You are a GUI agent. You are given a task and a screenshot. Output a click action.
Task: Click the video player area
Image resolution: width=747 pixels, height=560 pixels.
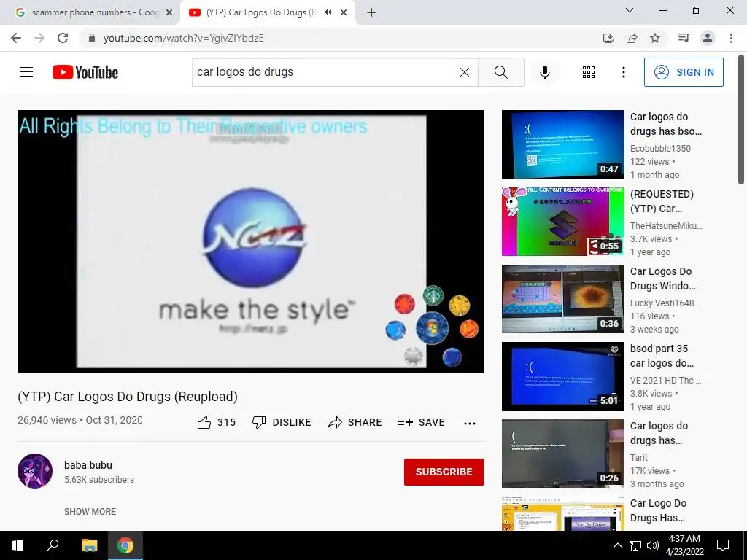pos(251,241)
